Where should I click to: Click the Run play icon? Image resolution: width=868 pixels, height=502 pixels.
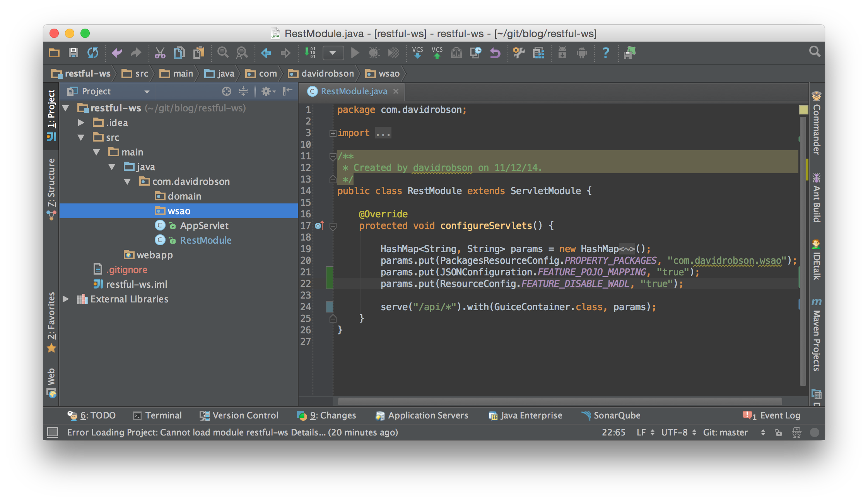(x=355, y=53)
